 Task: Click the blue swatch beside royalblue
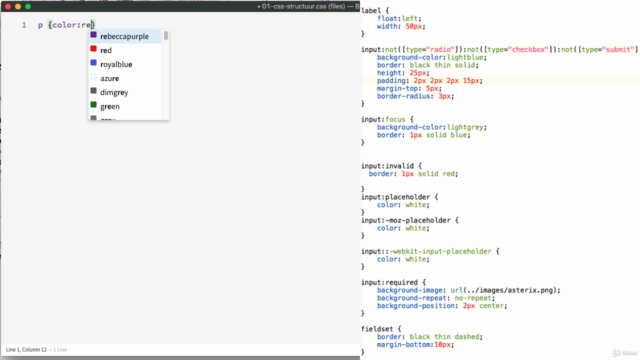tap(93, 63)
